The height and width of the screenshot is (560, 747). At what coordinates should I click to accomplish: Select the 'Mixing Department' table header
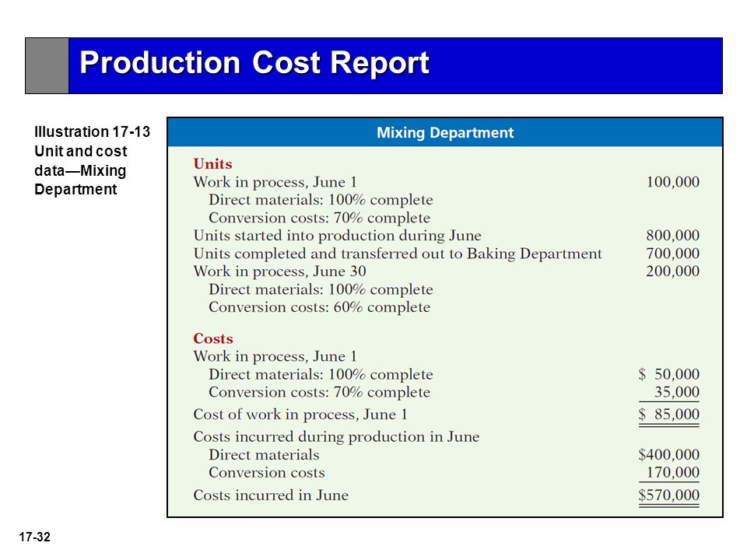445,132
